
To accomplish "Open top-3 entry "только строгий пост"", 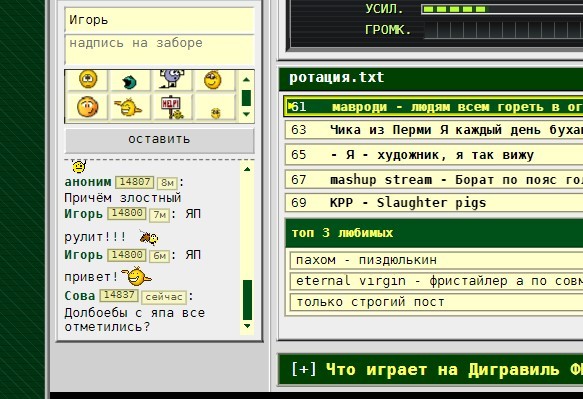I will pyautogui.click(x=437, y=302).
